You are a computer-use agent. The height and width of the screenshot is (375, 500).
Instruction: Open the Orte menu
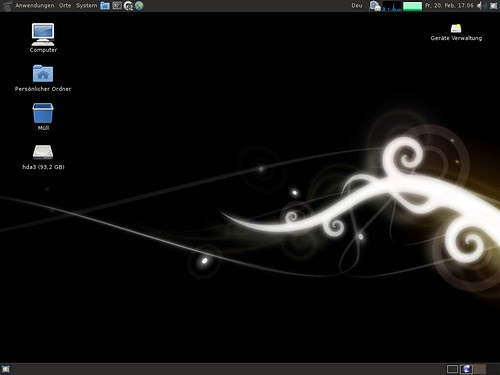pos(65,6)
